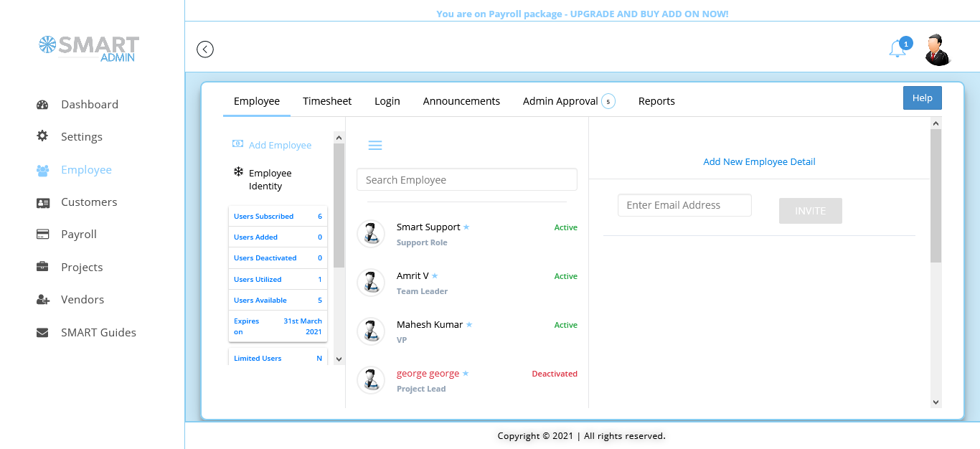
Task: Click the Add New Employee Detail link
Action: pyautogui.click(x=759, y=162)
